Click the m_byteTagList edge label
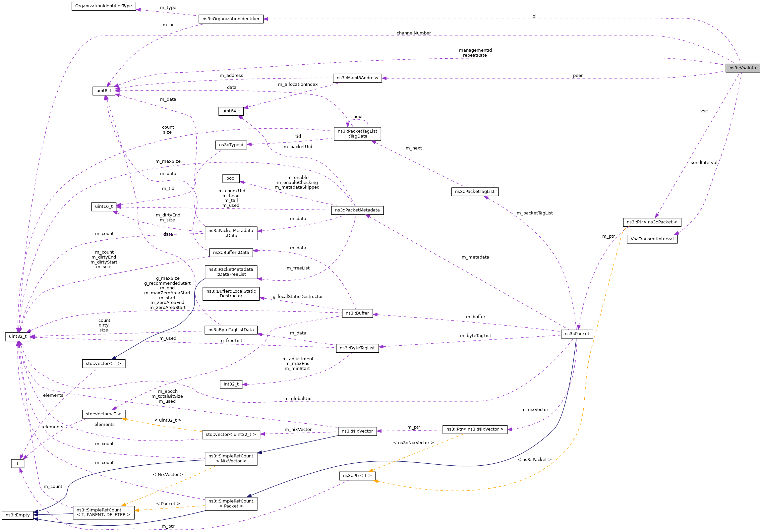The width and height of the screenshot is (762, 532). (476, 336)
